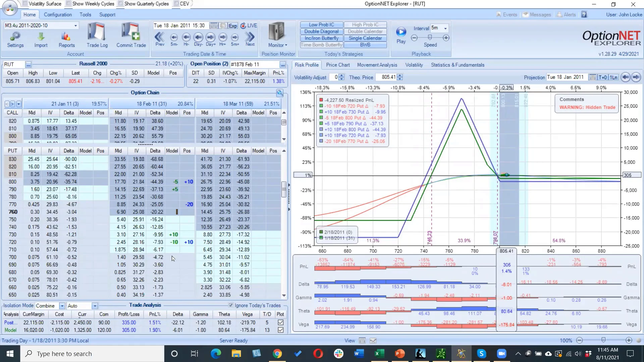Click the Theo. Price input field

tap(386, 77)
